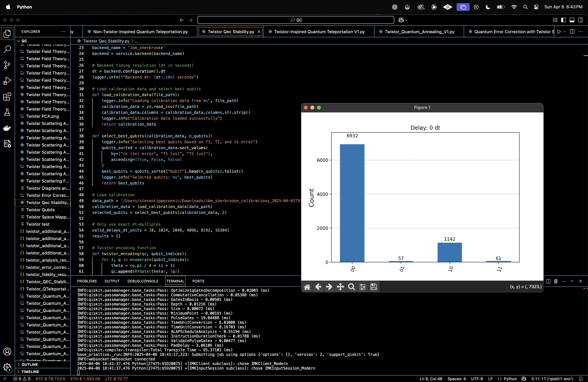This screenshot has height=382, width=588.
Task: Click the forward arrow in Figure 1 toolbar
Action: (x=329, y=287)
